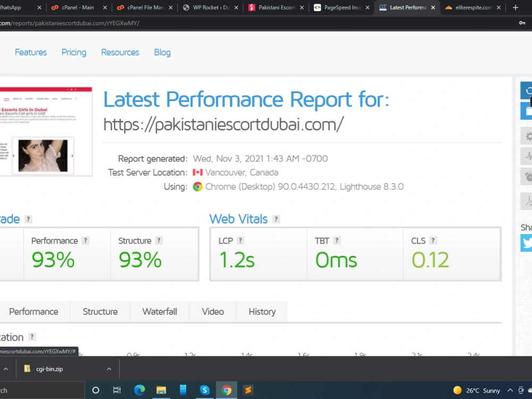Click the 26°C Sunny weather widget
This screenshot has width=532, height=399.
coord(477,390)
